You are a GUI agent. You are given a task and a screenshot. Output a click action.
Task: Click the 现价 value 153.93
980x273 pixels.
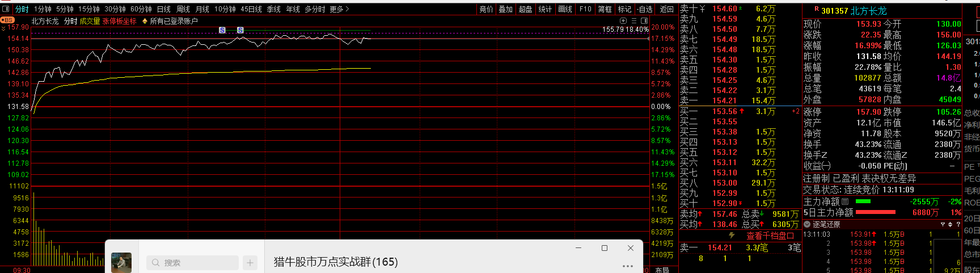[x=869, y=24]
